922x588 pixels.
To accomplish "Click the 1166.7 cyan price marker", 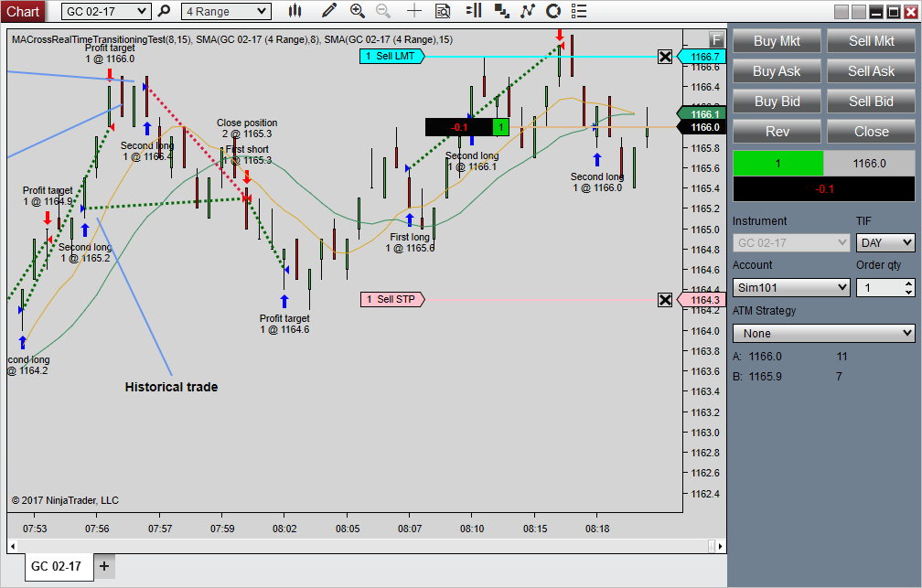I will [x=702, y=57].
